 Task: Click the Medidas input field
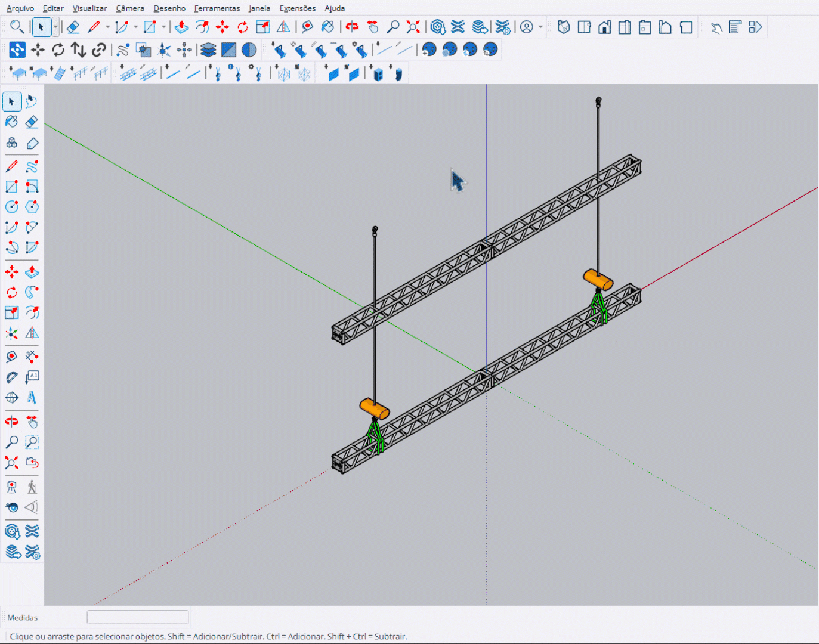click(x=138, y=617)
